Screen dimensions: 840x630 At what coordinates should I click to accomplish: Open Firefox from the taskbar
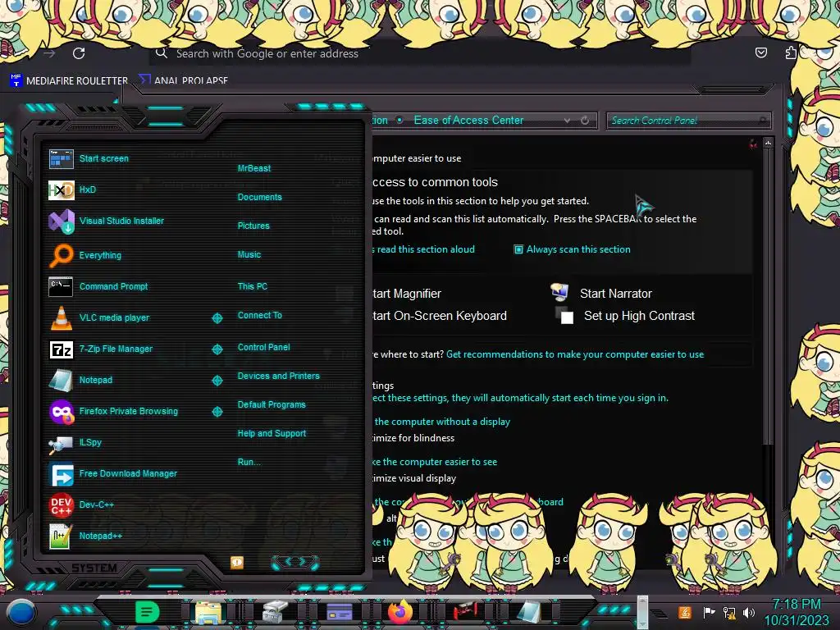click(x=400, y=611)
